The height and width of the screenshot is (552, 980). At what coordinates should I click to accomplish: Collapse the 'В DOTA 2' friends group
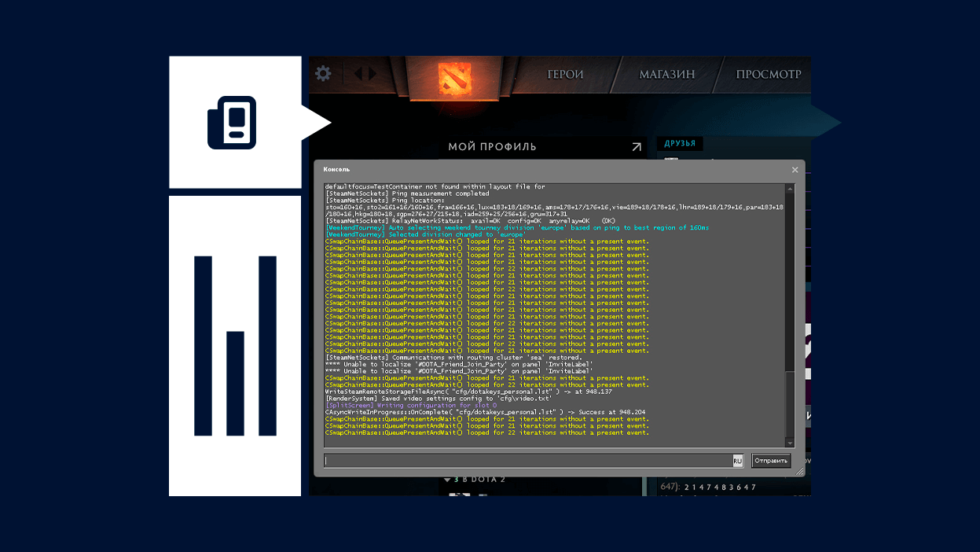coord(447,480)
